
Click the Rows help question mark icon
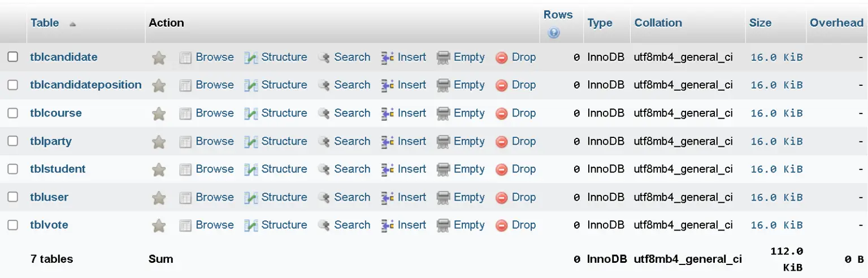click(x=554, y=33)
